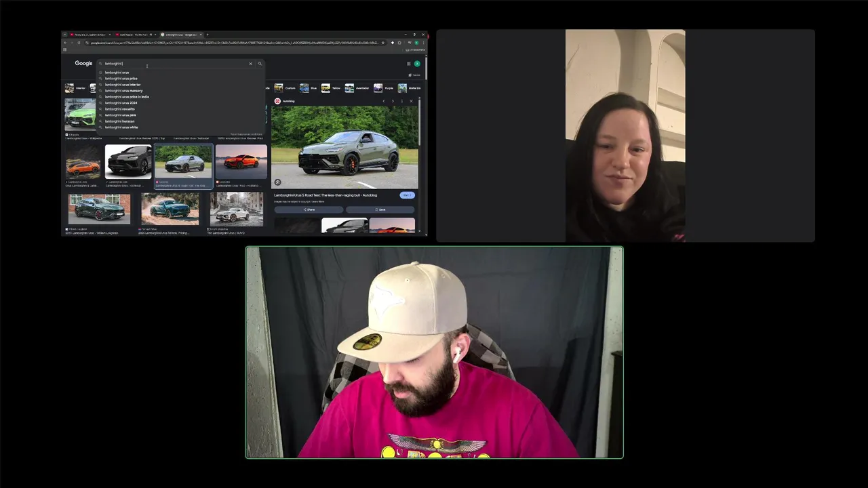
Task: Open the white Urus street thumbnail
Action: point(237,209)
